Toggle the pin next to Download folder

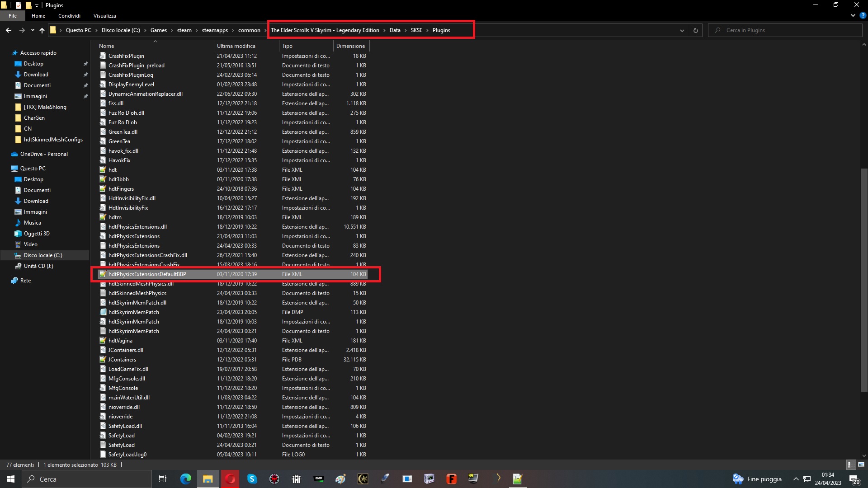pos(85,75)
